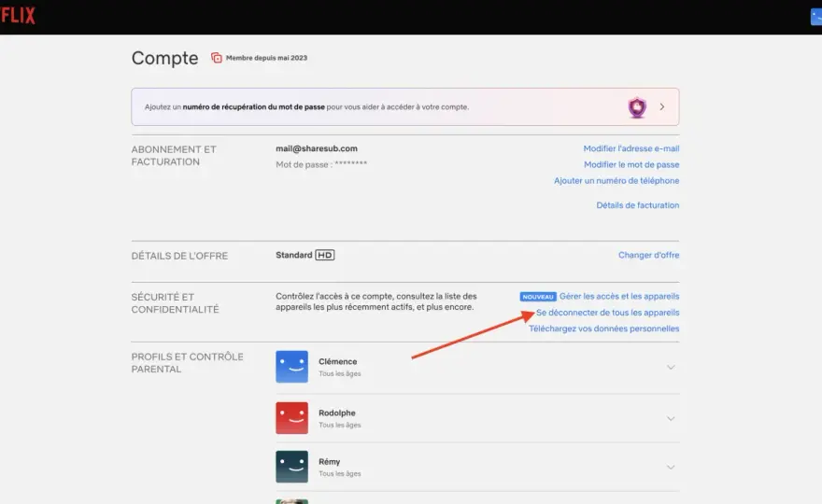Click the NOUVEAU badge
Viewport: 822px width, 504px height.
(538, 297)
